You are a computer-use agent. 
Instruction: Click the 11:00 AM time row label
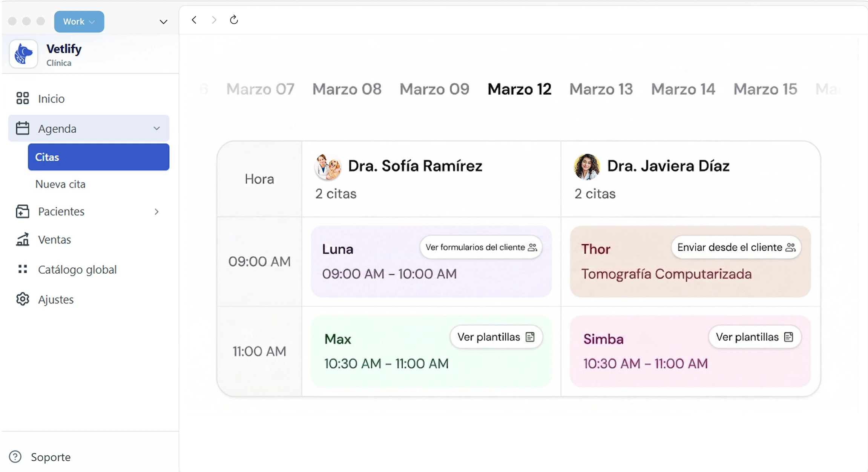(x=259, y=351)
